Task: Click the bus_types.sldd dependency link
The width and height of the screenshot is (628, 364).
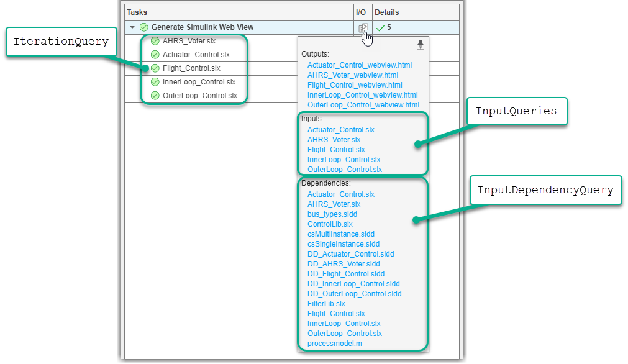Action: 332,214
